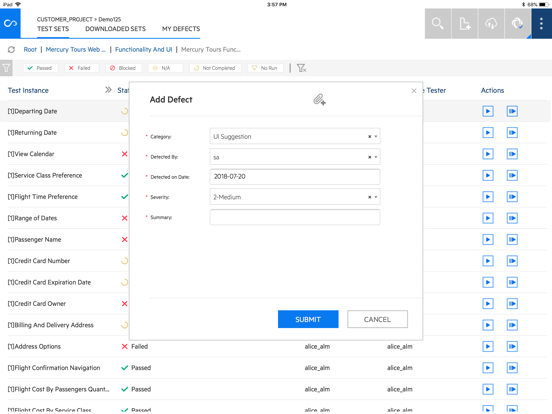Switch to the Downloaded Sets tab
The width and height of the screenshot is (552, 414).
[x=115, y=29]
